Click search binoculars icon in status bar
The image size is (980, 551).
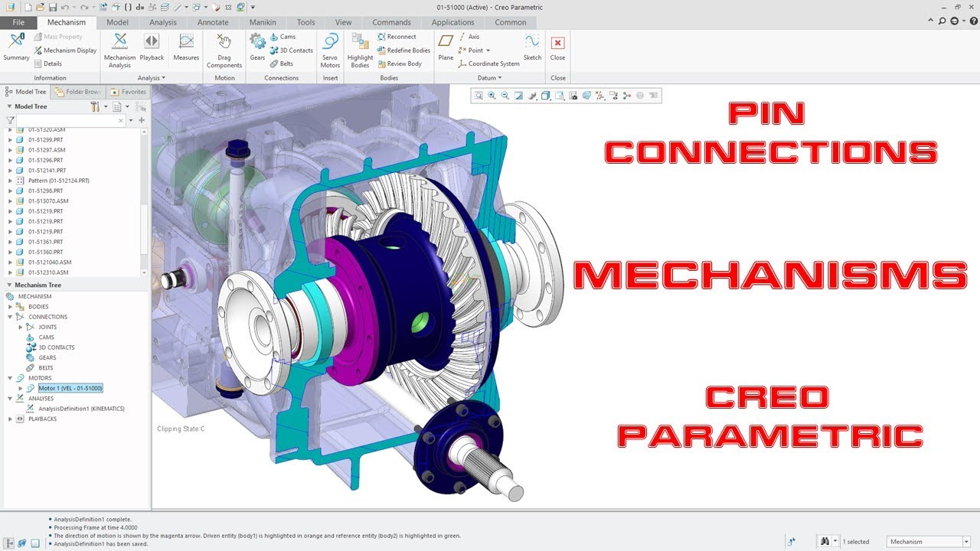(x=825, y=541)
